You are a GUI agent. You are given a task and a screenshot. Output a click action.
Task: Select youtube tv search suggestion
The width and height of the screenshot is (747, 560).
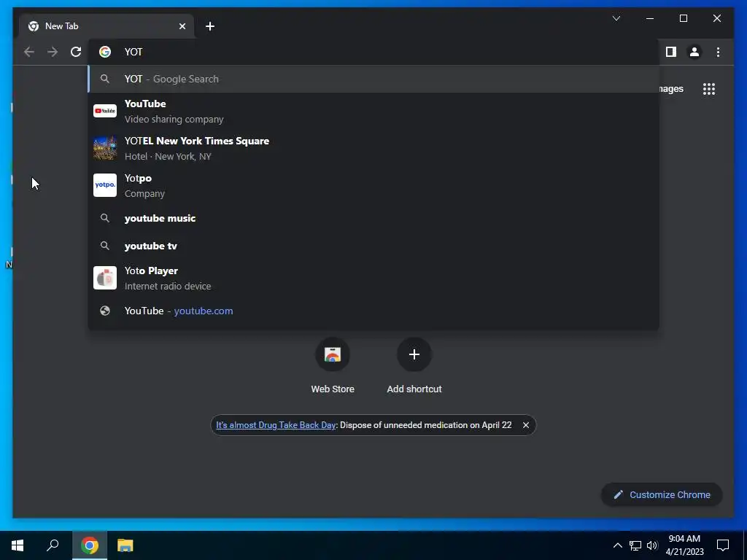(373, 246)
